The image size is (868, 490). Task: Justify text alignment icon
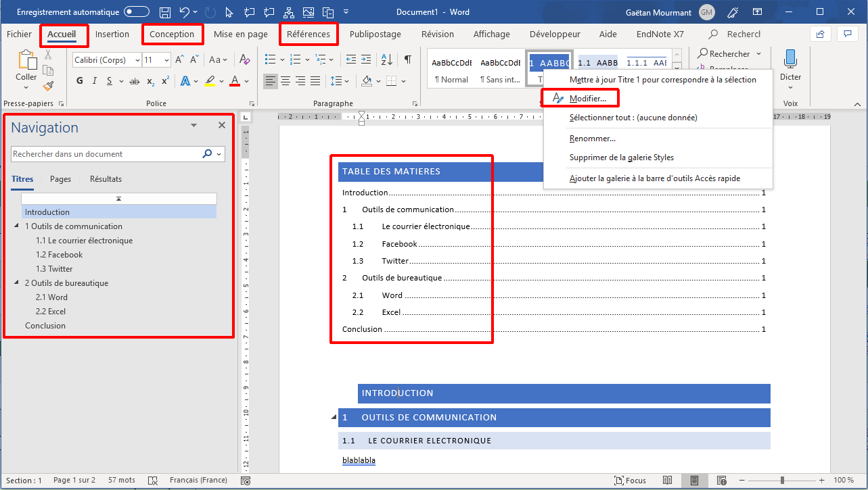pos(315,81)
